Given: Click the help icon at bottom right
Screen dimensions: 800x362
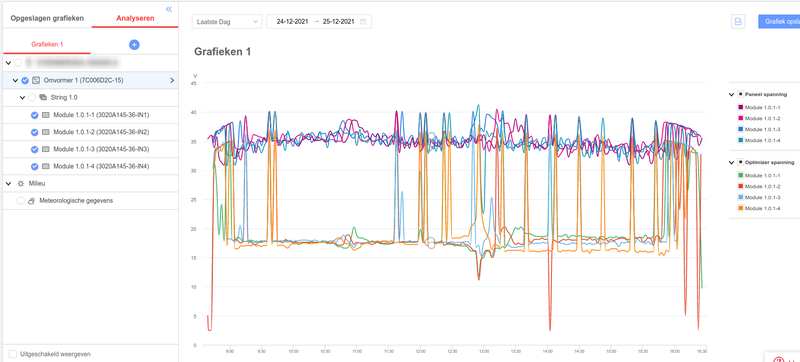Looking at the screenshot, I should coord(779,358).
